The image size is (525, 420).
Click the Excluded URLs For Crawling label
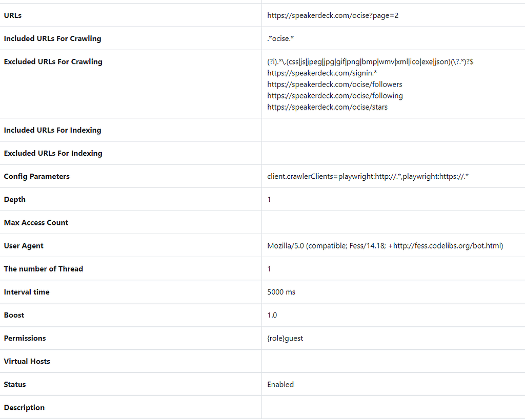click(53, 61)
